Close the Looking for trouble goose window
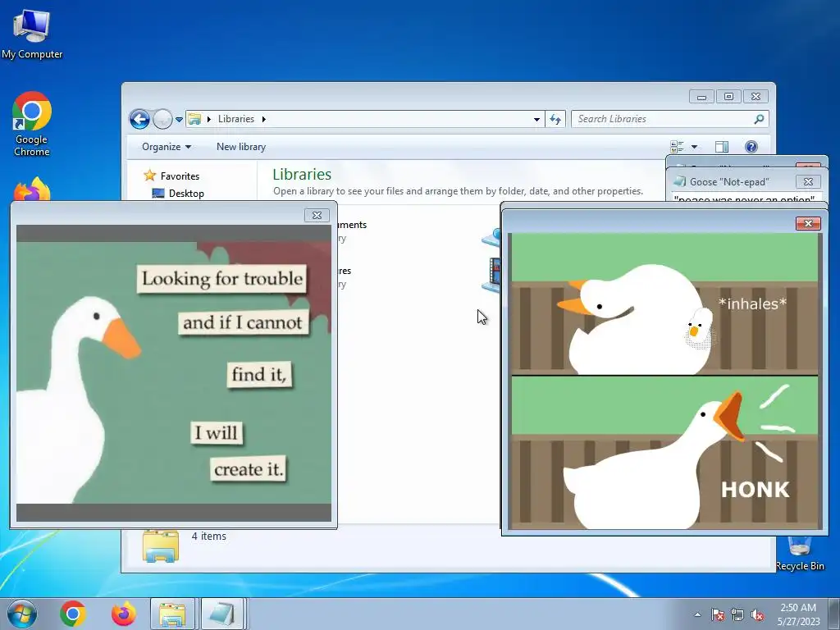Image resolution: width=840 pixels, height=630 pixels. coord(317,216)
